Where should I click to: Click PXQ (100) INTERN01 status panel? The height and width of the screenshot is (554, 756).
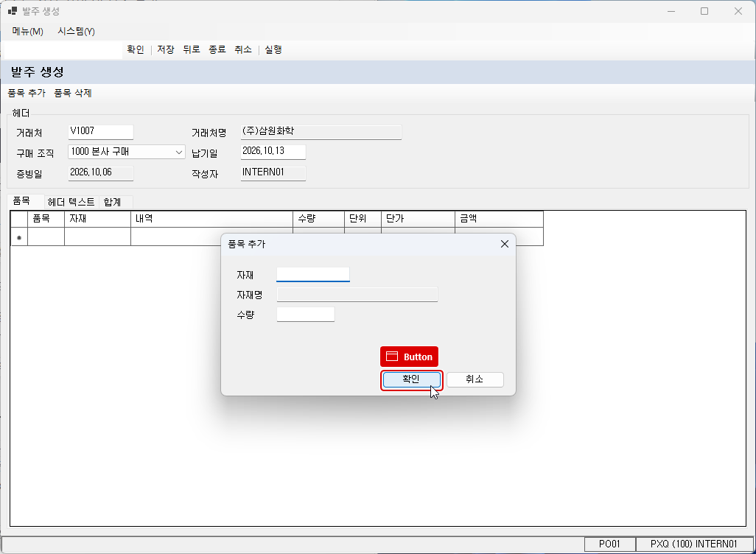[x=694, y=544]
